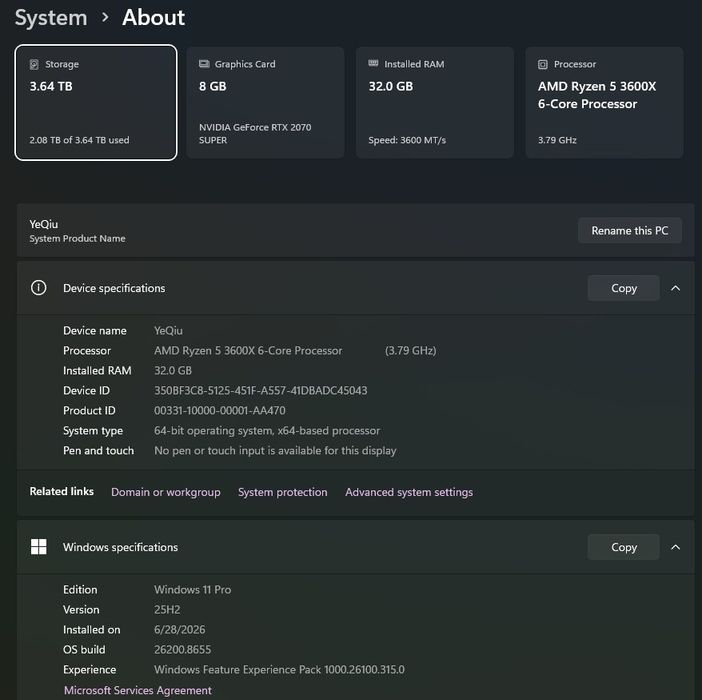Image resolution: width=702 pixels, height=700 pixels.
Task: Click the Device specifications header label
Action: click(x=114, y=288)
